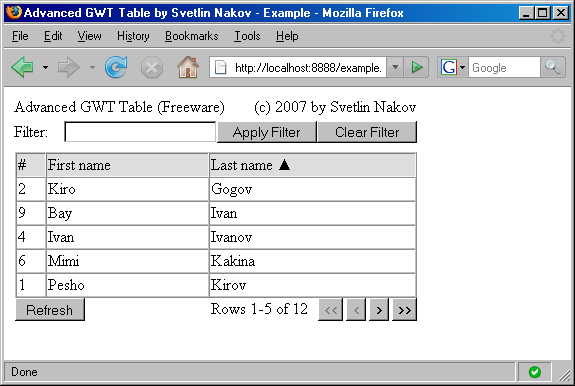Select the cell 'Bay'
575x386 pixels.
127,213
